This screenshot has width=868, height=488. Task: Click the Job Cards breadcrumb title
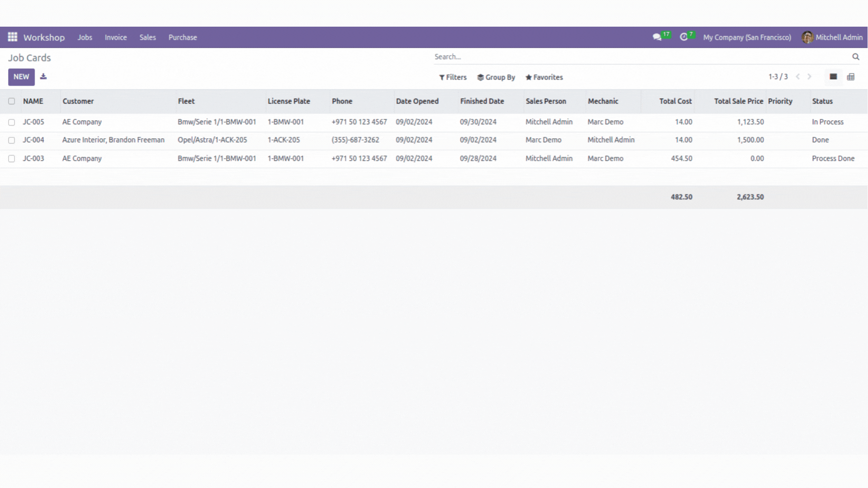[29, 58]
